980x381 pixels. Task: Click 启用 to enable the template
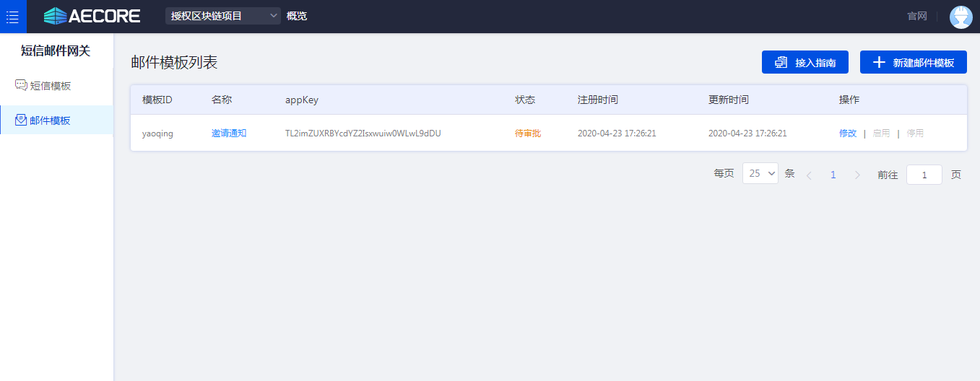881,133
